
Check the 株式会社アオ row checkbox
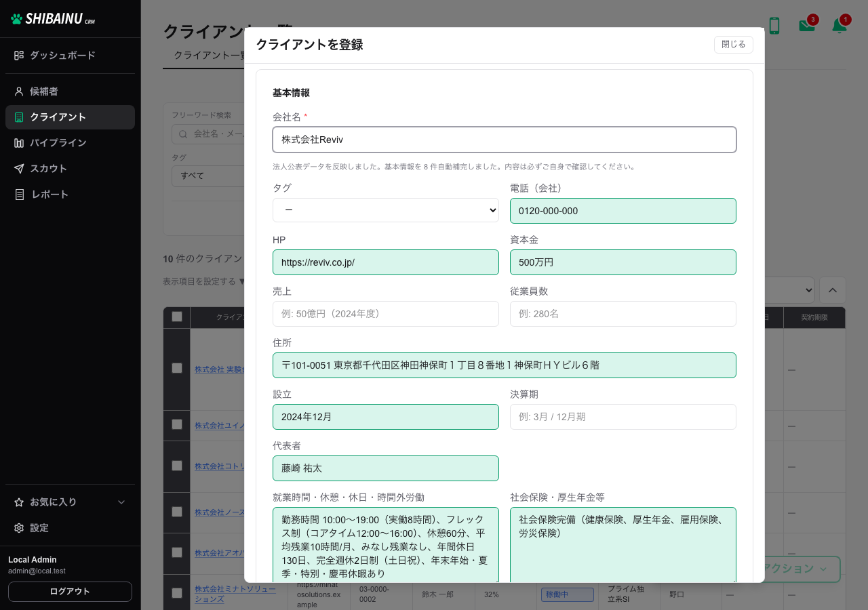(177, 552)
